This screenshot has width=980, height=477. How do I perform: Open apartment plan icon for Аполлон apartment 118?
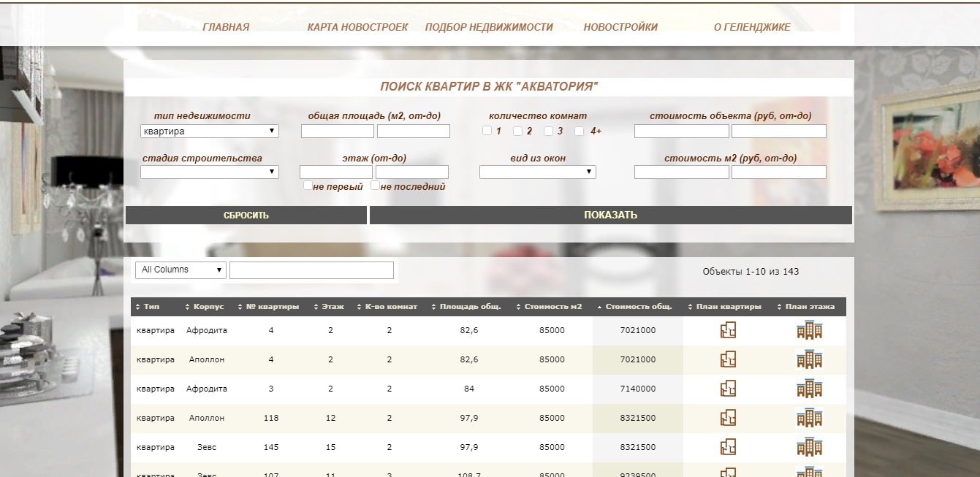[x=728, y=418]
